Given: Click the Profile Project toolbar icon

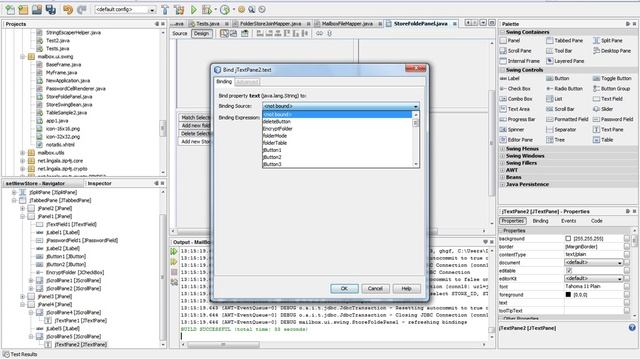Looking at the screenshot, I should click(x=225, y=9).
